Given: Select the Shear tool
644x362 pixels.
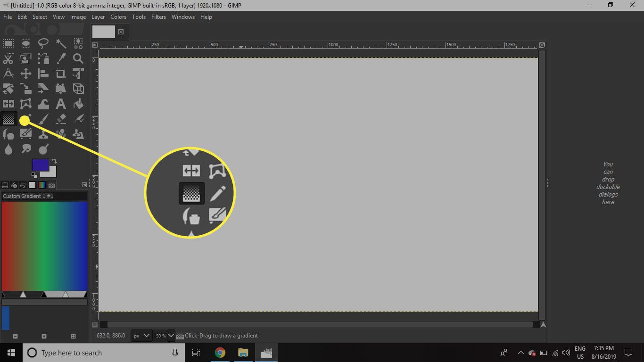Looking at the screenshot, I should (43, 89).
